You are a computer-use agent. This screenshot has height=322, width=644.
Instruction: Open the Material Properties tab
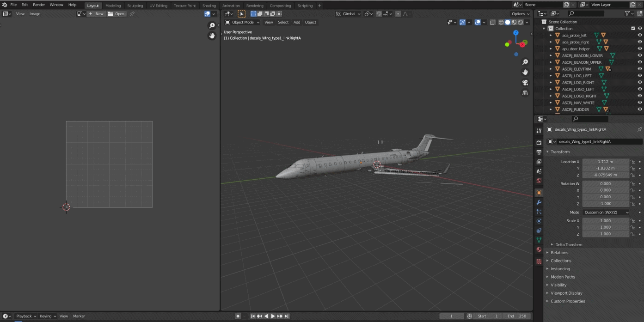coord(539,249)
